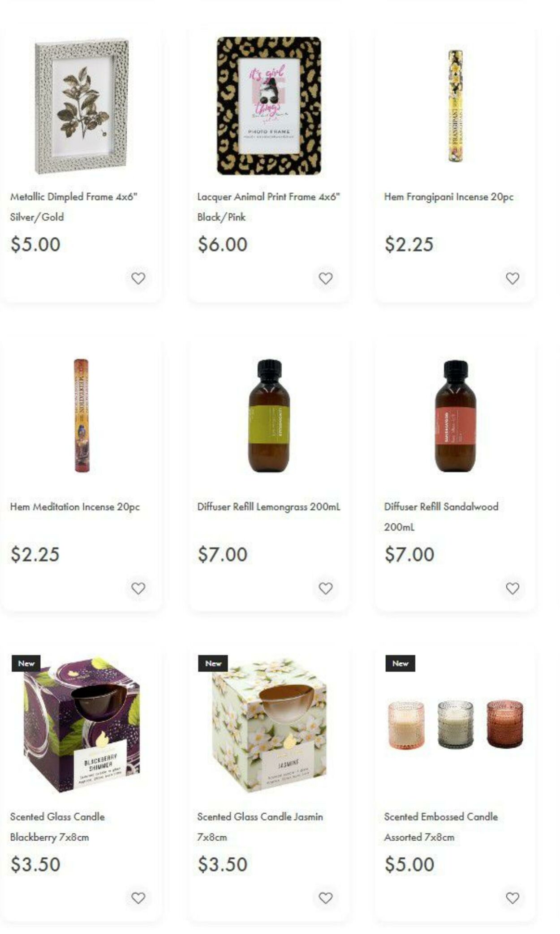The image size is (560, 934).
Task: Wishlist the Scented Embossed Candle Assorted
Action: click(513, 898)
